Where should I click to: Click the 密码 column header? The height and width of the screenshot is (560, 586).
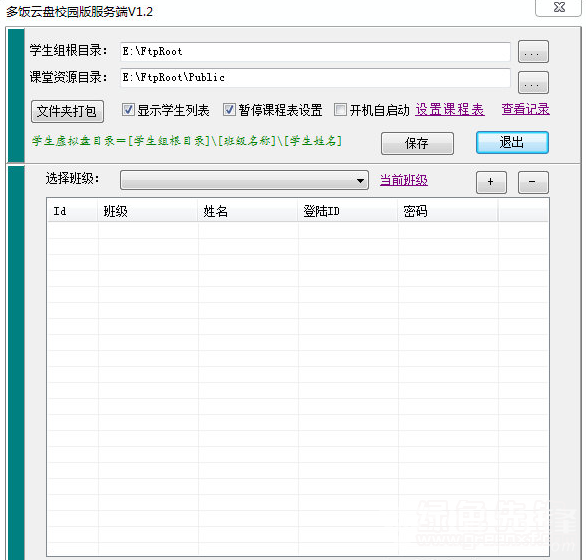point(448,211)
